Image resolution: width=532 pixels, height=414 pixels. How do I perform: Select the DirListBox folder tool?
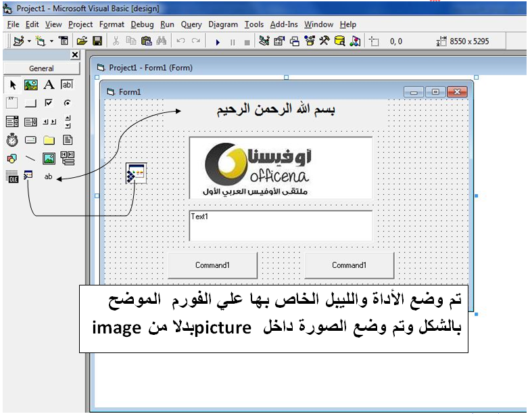[49, 140]
